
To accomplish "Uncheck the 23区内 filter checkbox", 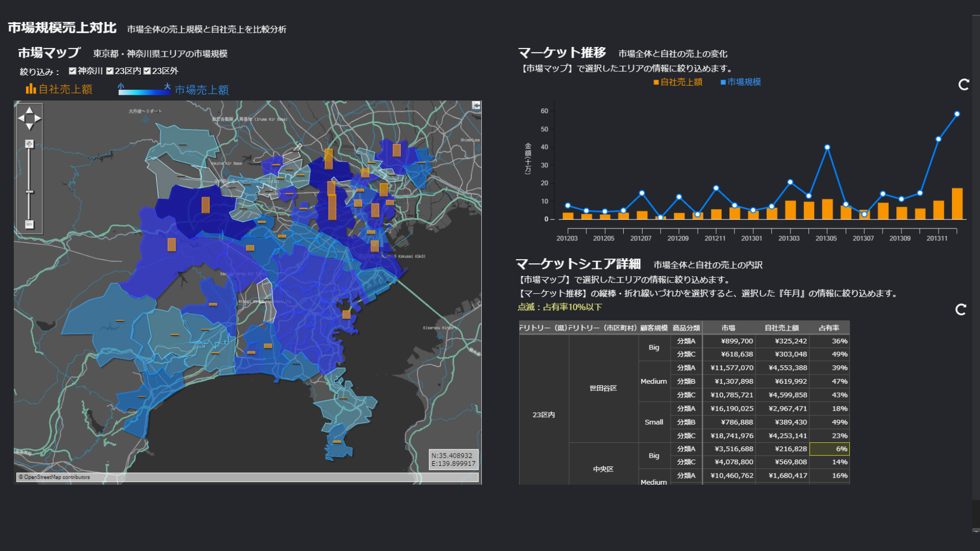I will [110, 71].
